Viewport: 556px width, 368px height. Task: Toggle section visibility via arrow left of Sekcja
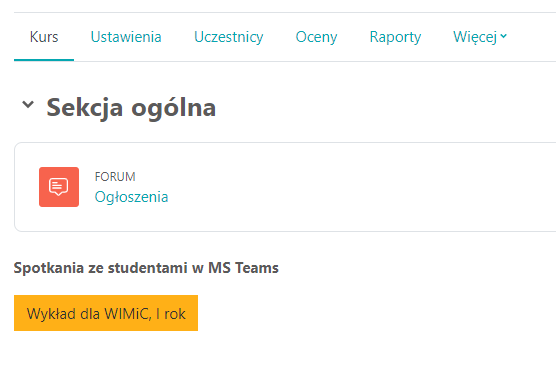click(x=28, y=105)
